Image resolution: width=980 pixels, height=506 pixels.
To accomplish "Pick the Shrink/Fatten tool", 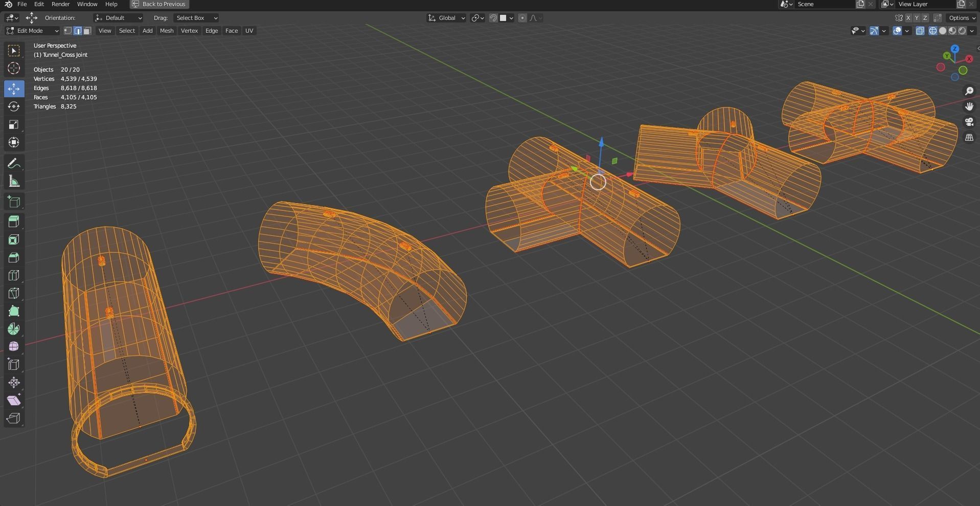I will tap(14, 383).
